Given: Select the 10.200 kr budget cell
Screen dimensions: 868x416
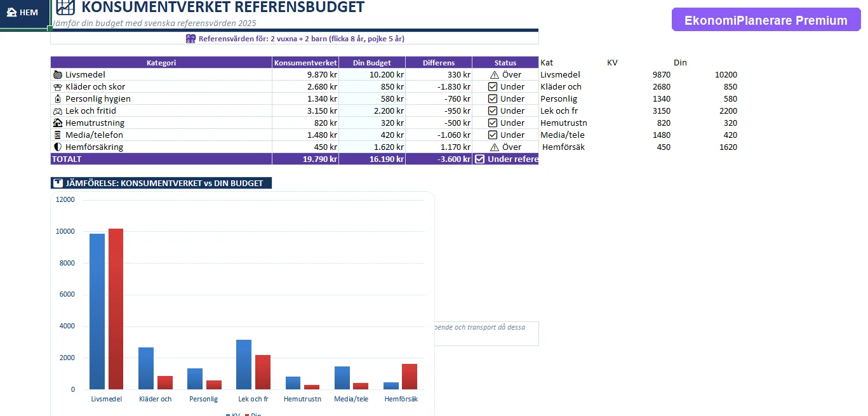Looking at the screenshot, I should [x=372, y=75].
